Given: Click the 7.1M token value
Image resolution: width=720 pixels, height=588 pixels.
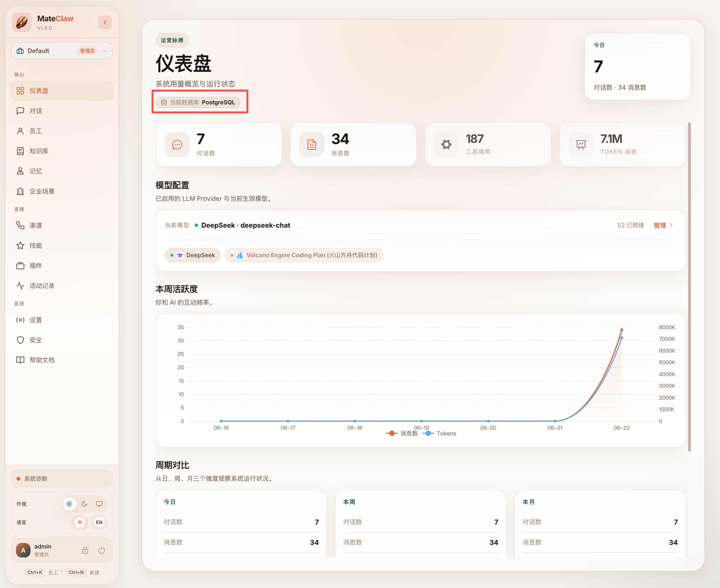Looking at the screenshot, I should [611, 139].
